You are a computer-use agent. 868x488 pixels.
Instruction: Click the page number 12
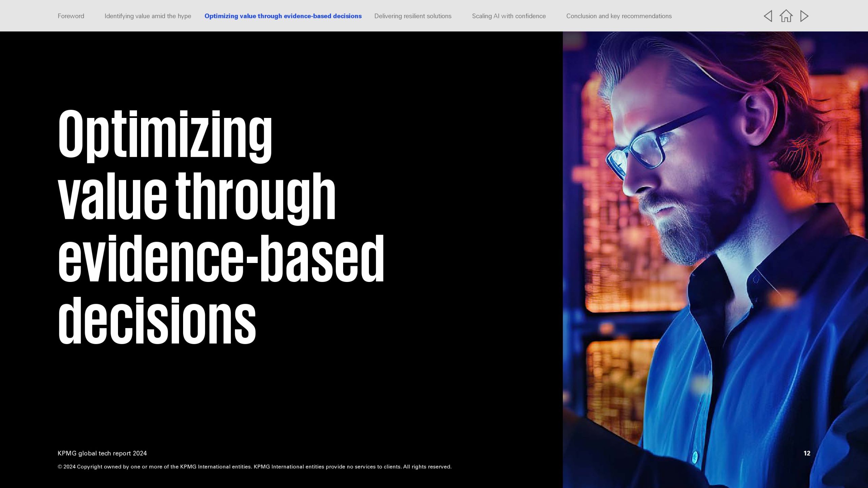pos(807,453)
